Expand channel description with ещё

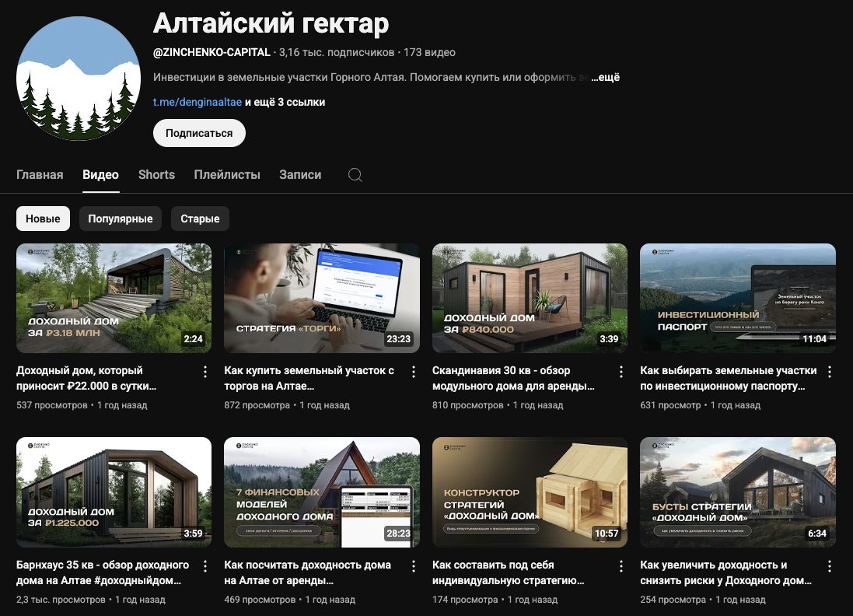tap(607, 78)
